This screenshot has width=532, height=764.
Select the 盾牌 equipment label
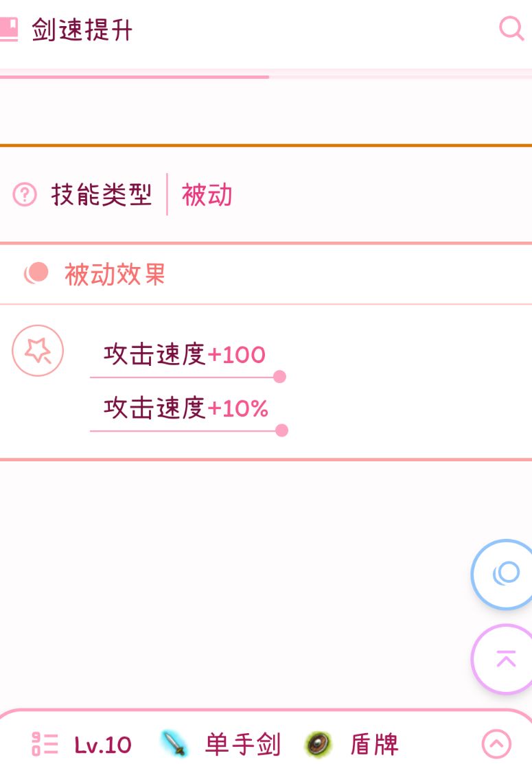pyautogui.click(x=374, y=744)
